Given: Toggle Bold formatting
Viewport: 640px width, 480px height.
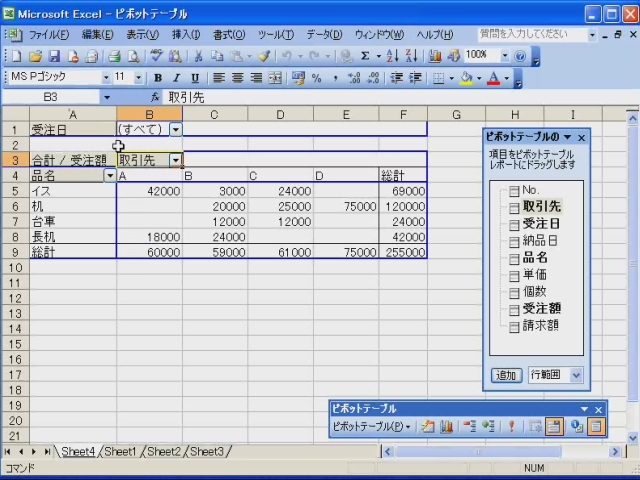Looking at the screenshot, I should pos(158,78).
